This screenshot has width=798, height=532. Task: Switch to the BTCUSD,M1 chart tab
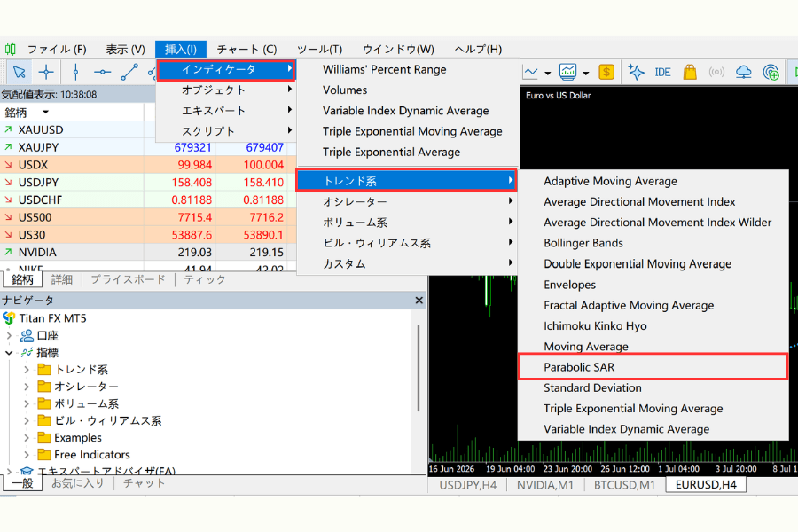coord(624,485)
